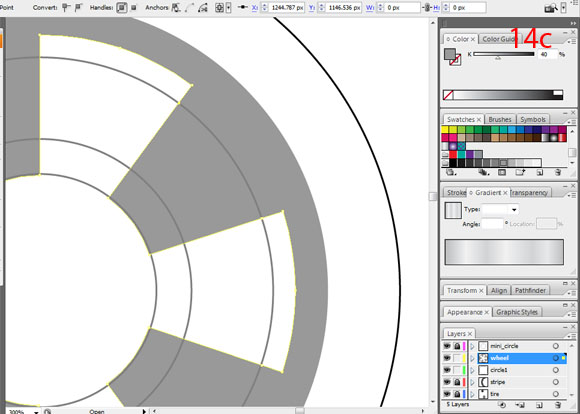
Task: Open the Go to Bridge icon
Action: pos(551,8)
